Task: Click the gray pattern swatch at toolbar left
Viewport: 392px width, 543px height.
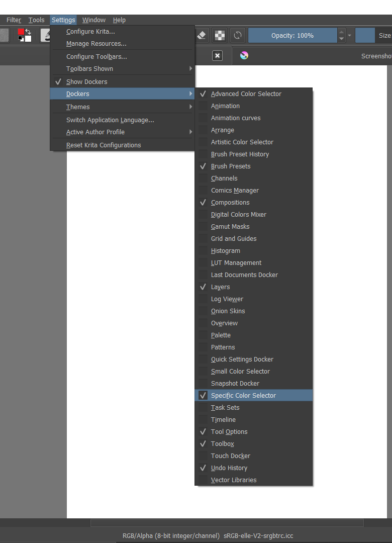Action: pyautogui.click(x=4, y=35)
